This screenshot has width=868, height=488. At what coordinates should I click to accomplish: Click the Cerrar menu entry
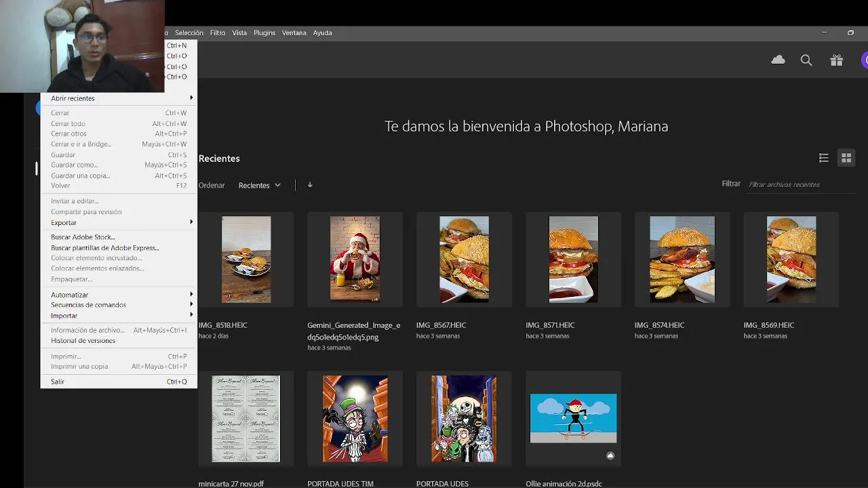(119, 113)
